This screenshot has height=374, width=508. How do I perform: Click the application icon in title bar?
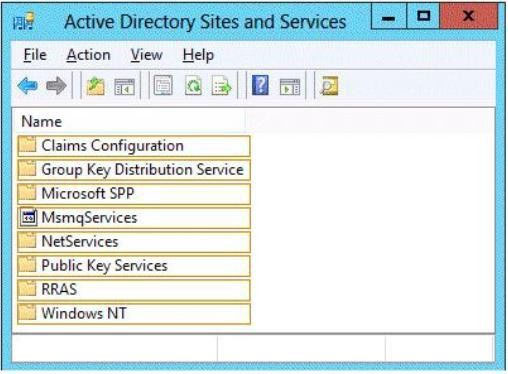(x=24, y=21)
